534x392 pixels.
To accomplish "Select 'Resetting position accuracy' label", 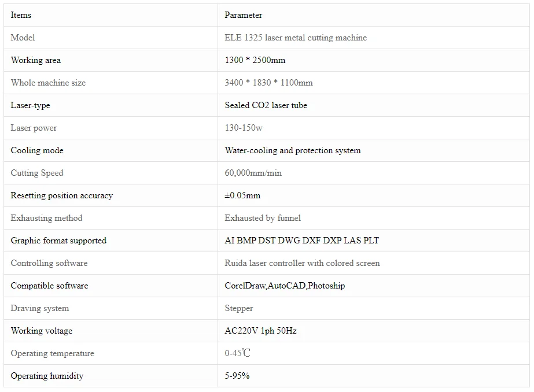I will [61, 195].
